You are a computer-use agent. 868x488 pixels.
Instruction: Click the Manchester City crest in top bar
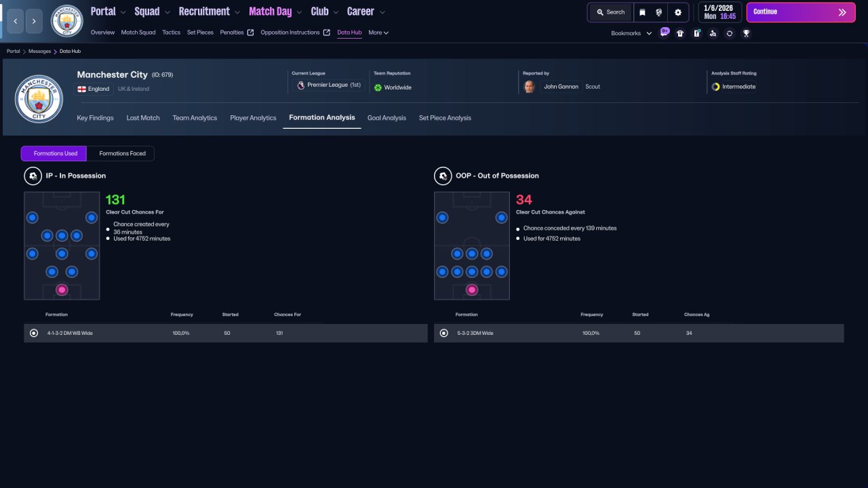click(66, 21)
